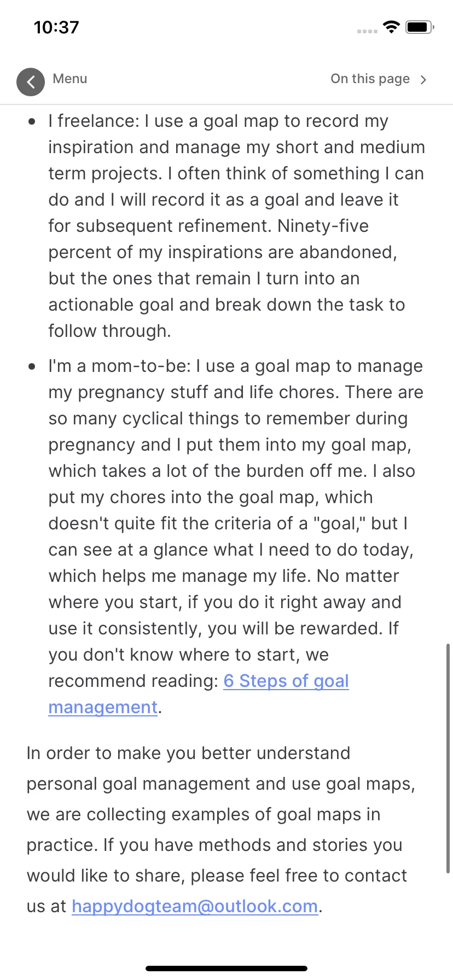The image size is (453, 980).
Task: Open the On this page outline
Action: click(370, 79)
